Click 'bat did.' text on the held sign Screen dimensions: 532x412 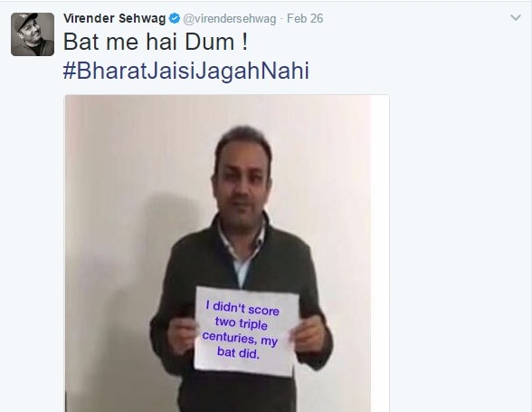(238, 352)
